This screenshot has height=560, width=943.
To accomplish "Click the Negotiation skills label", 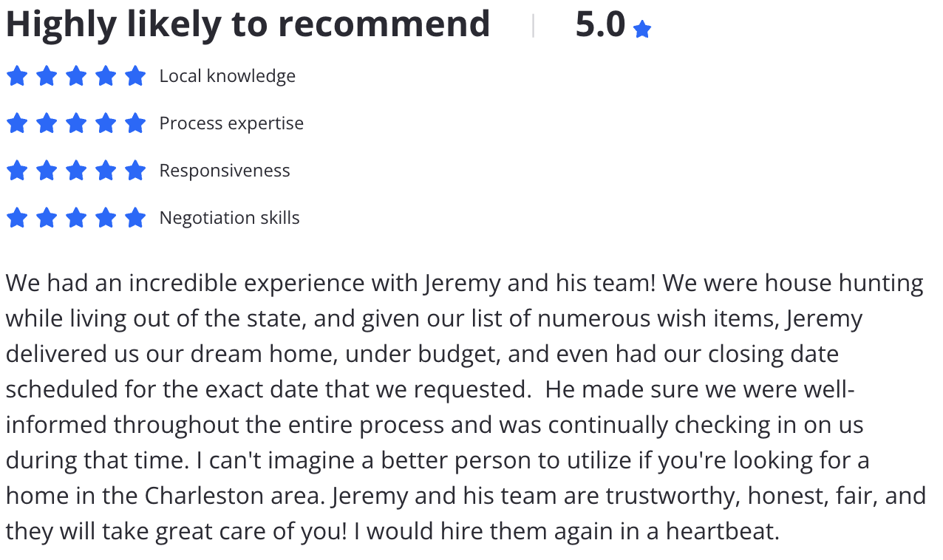I will point(230,218).
